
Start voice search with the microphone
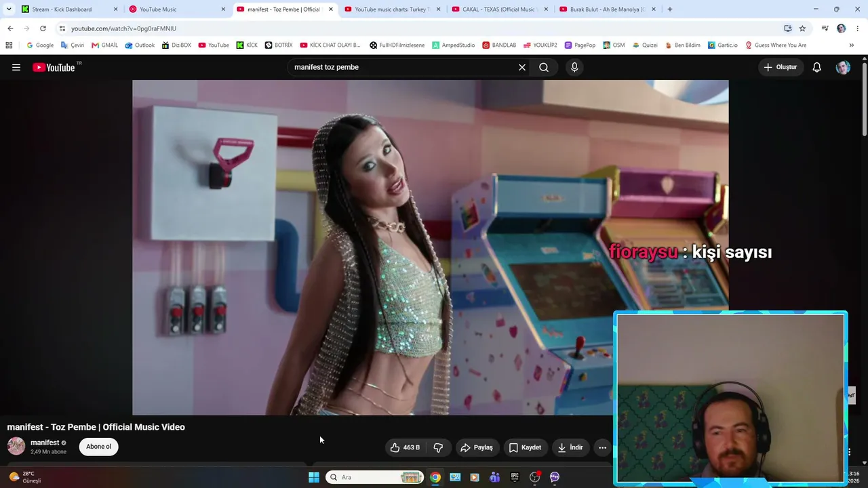[x=574, y=67]
